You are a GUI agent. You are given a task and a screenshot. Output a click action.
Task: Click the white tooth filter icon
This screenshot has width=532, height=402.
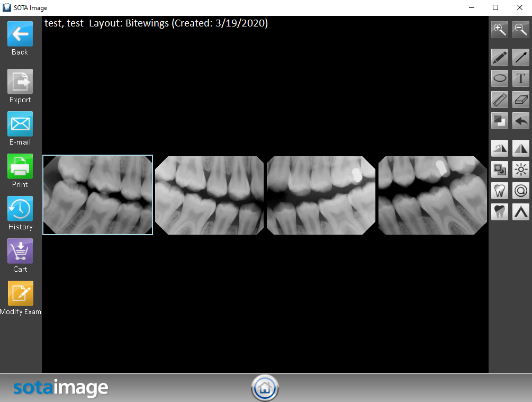click(x=500, y=191)
